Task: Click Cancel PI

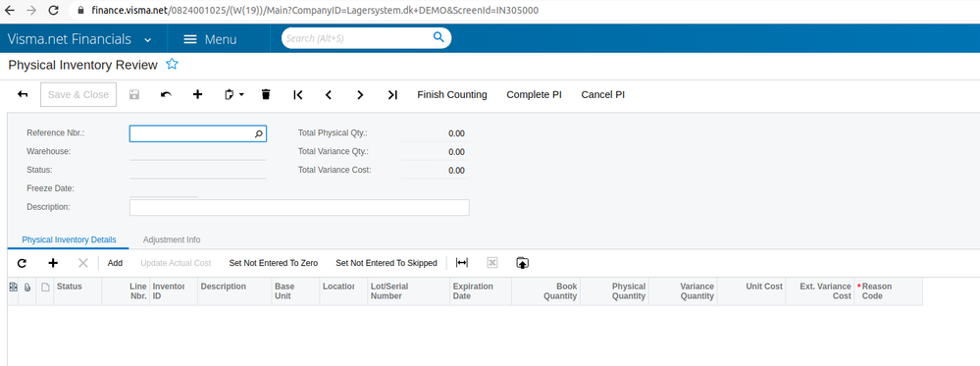Action: (603, 94)
